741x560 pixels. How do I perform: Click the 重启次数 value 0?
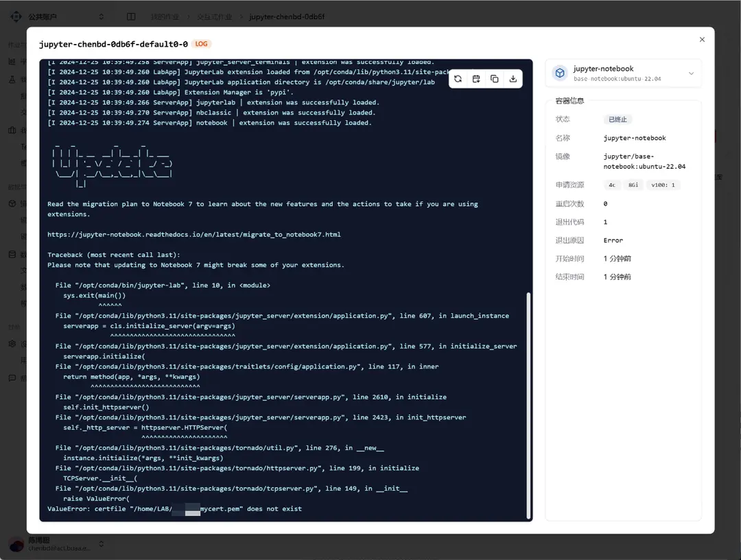pos(605,204)
